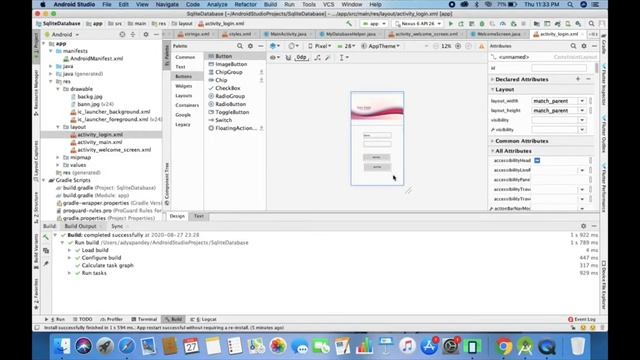Click the Make Project hammer icon
This screenshot has width=640, height=360.
349,24
